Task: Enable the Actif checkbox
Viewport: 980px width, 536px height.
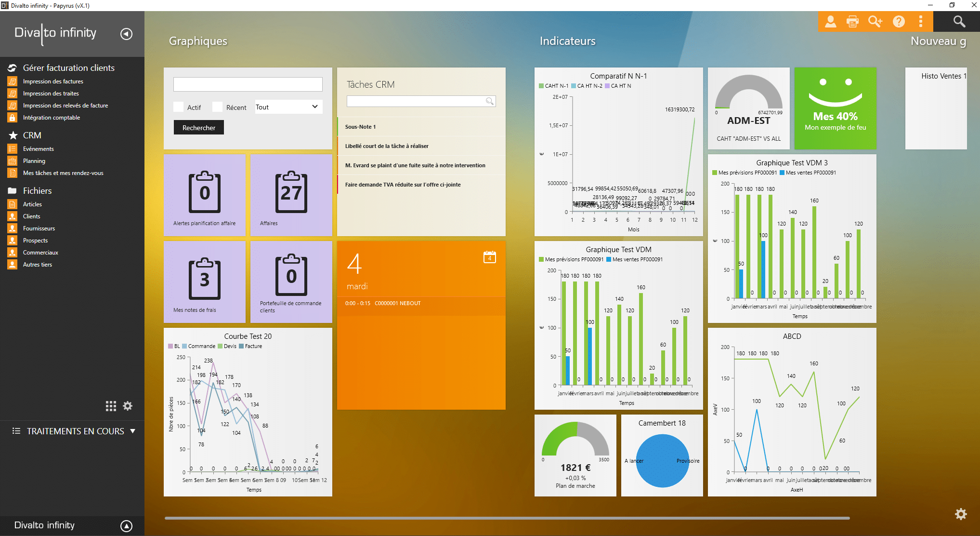Action: (179, 107)
